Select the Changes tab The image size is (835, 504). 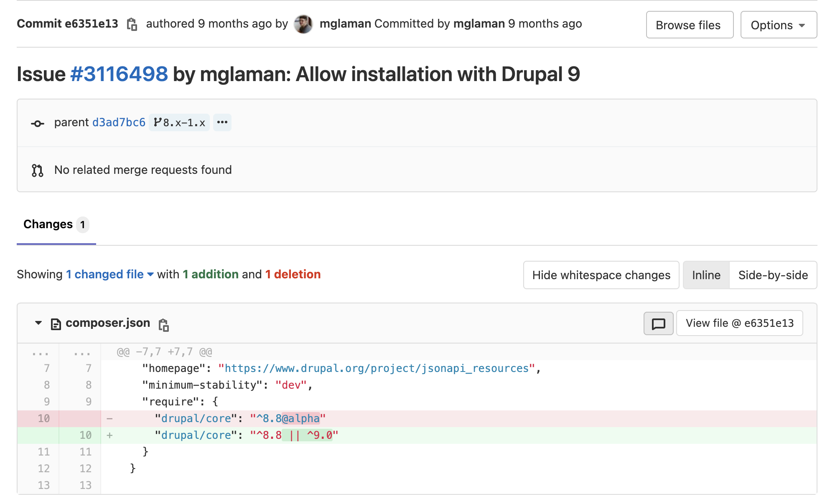coord(56,224)
